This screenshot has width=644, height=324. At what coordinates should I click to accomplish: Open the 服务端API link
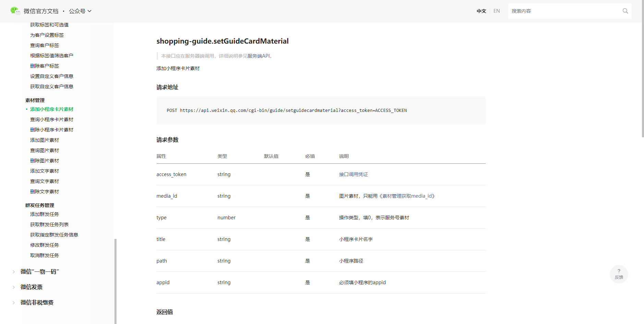coord(259,56)
